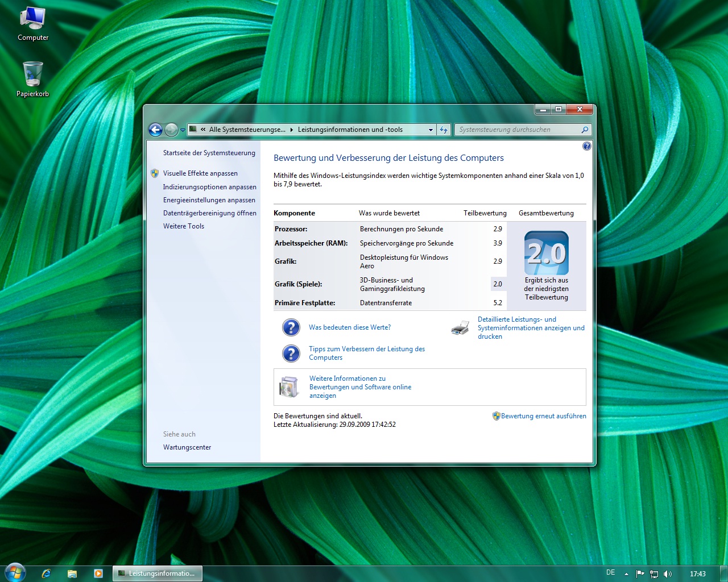This screenshot has height=582, width=728.
Task: Click 'Alle Systemsteuerungse...' breadcrumb segment
Action: click(247, 130)
